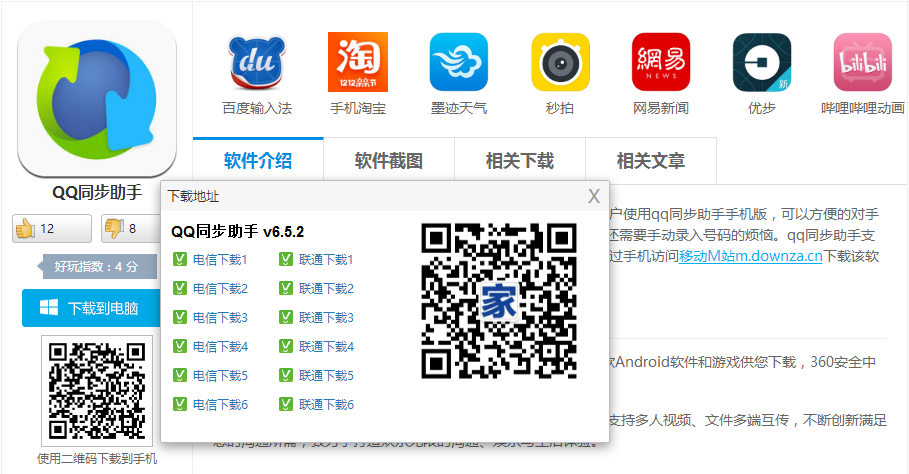Open the 优步 Uber app icon

[x=762, y=62]
